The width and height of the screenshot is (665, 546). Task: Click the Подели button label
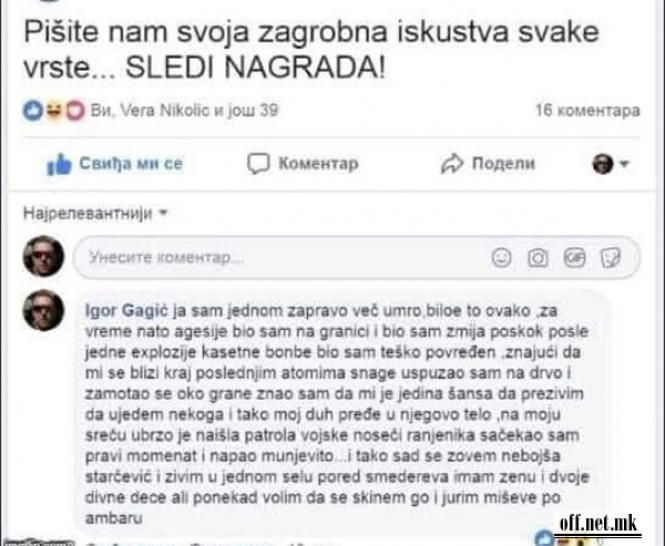tap(503, 163)
